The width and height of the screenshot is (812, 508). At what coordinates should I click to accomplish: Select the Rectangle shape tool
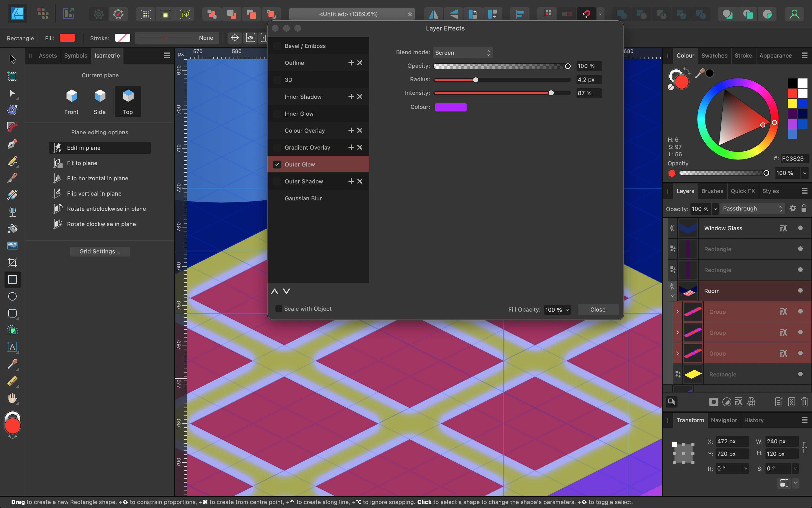(x=12, y=279)
